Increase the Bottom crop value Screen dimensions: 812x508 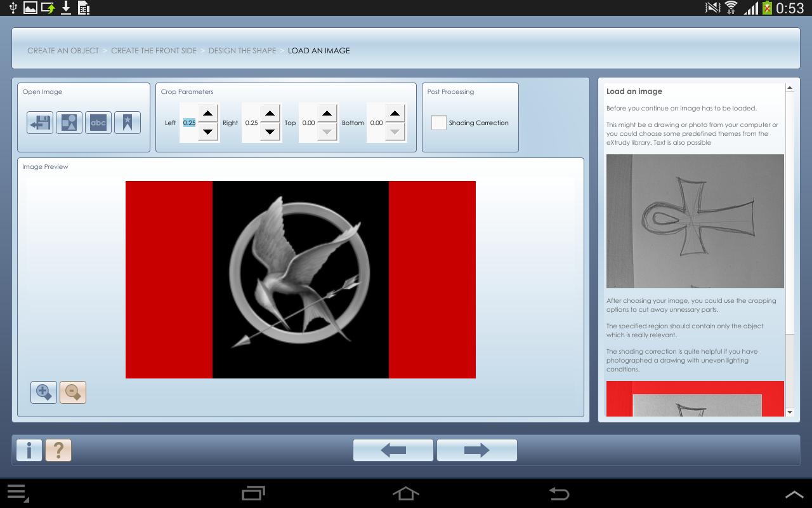click(395, 114)
